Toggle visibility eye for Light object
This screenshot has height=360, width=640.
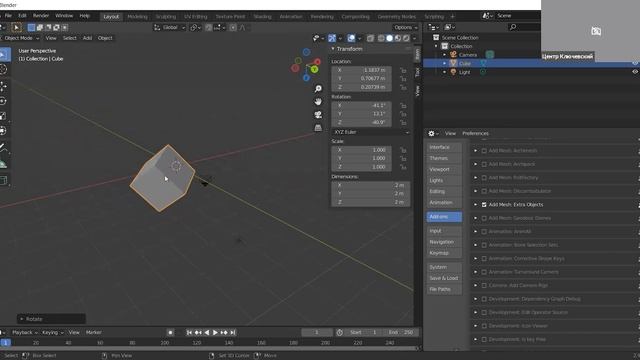635,72
